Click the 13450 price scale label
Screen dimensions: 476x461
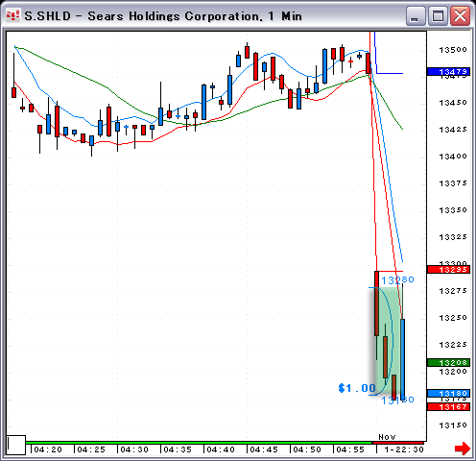(x=453, y=103)
